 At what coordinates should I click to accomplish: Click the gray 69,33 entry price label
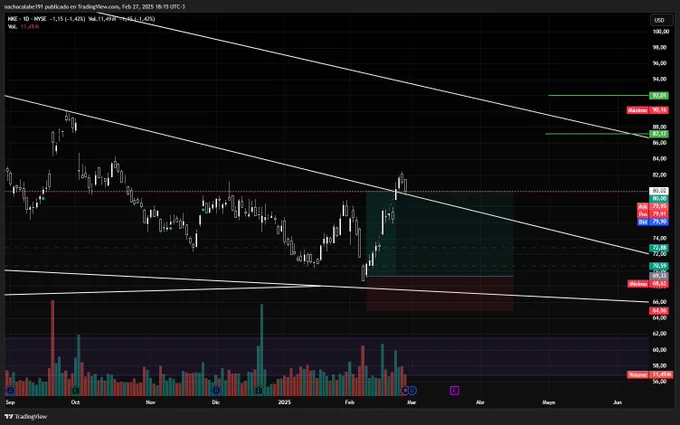(659, 276)
